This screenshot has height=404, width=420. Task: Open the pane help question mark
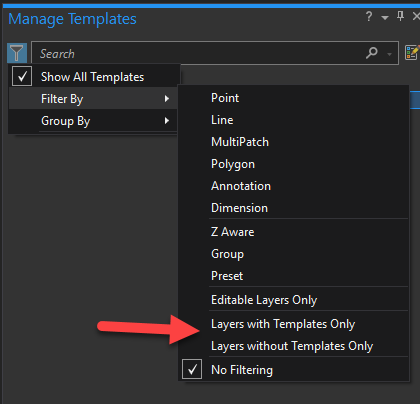(x=369, y=16)
